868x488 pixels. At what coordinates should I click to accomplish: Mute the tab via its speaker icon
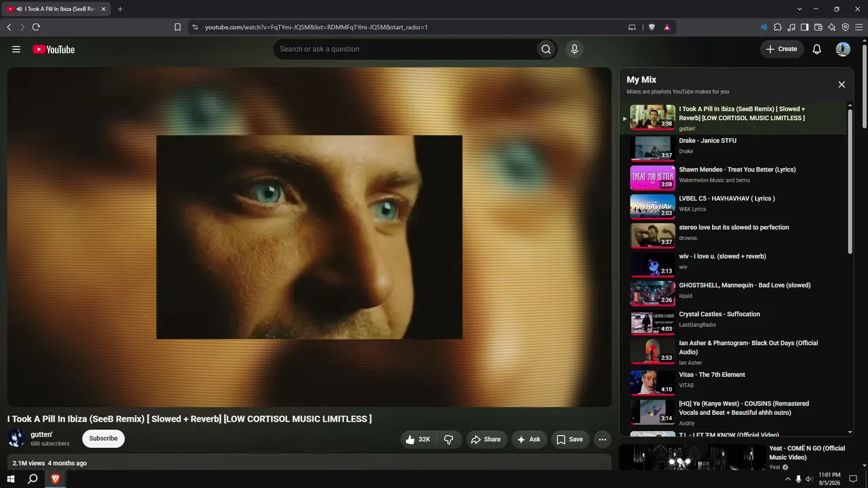[19, 9]
